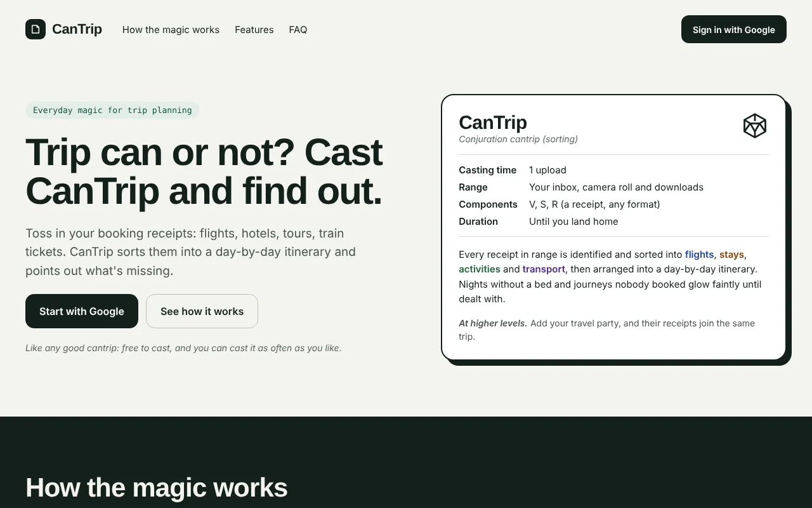812x508 pixels.
Task: Click the Casting time label
Action: [x=488, y=170]
